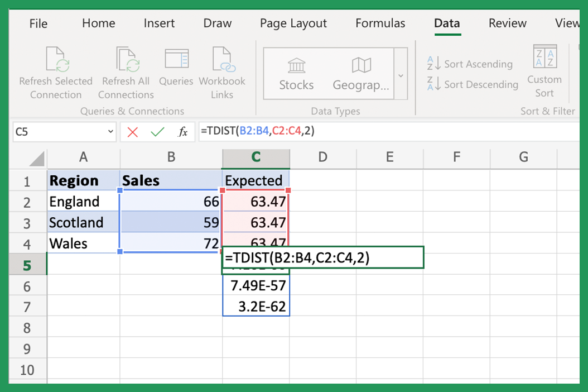
Task: Switch to the Formulas ribbon tab
Action: click(x=380, y=23)
